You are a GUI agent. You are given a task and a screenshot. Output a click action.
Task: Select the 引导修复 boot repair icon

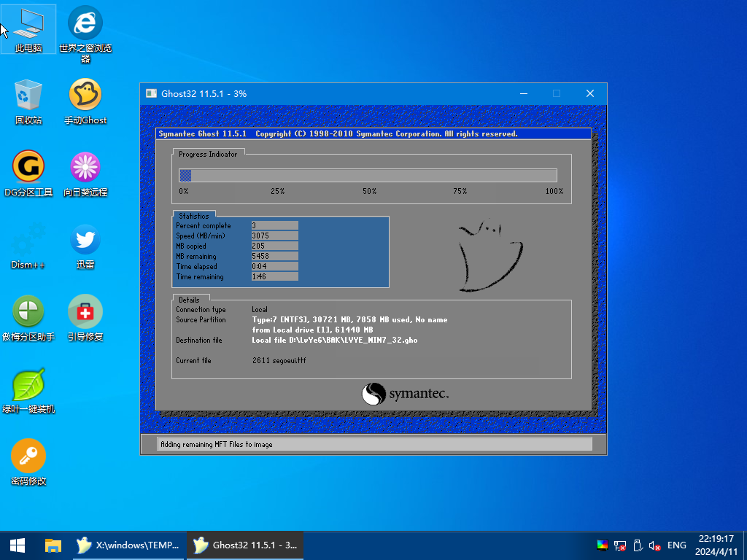coord(85,319)
